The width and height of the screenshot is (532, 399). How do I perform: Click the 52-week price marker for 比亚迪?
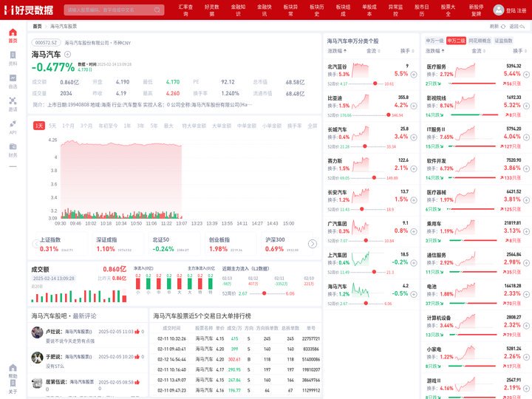388,115
